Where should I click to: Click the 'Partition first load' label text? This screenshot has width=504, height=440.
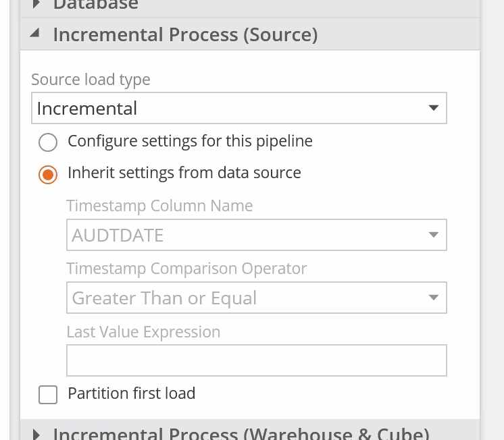(132, 393)
